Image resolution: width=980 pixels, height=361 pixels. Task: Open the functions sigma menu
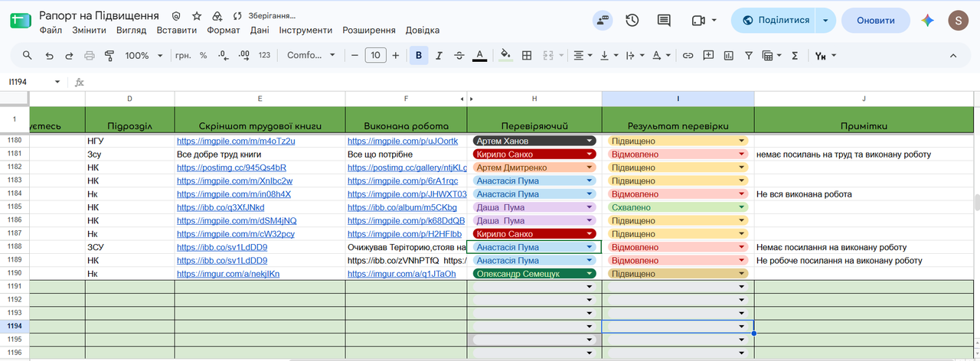795,55
